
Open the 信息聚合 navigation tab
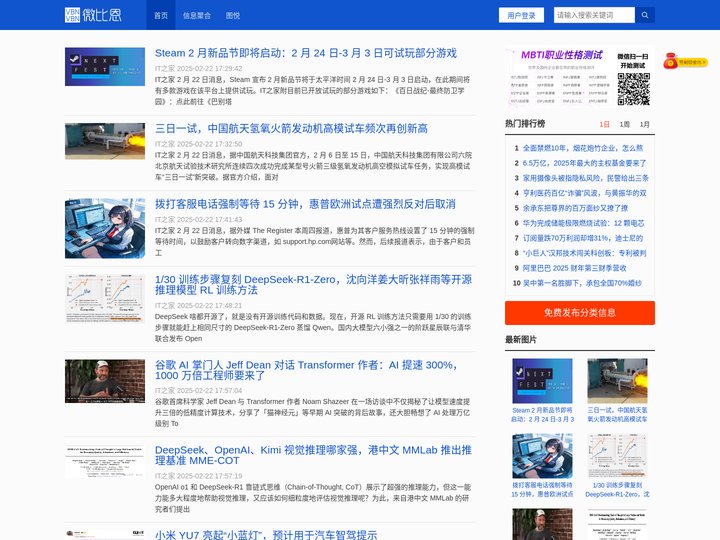pyautogui.click(x=197, y=15)
